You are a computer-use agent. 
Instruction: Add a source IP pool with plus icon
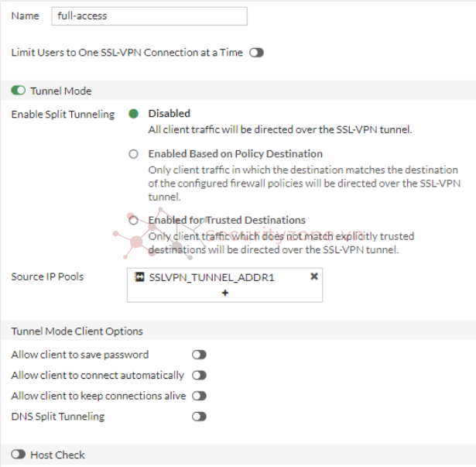pyautogui.click(x=225, y=293)
